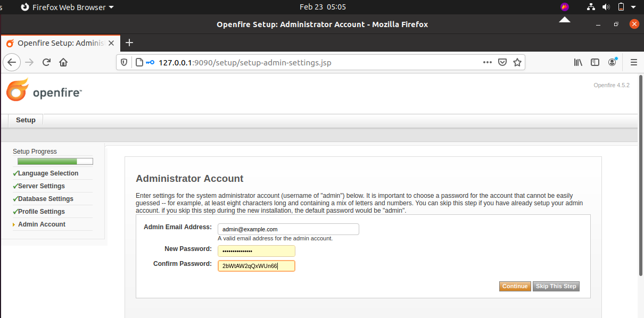Restore the Firefox window size

coord(616,24)
